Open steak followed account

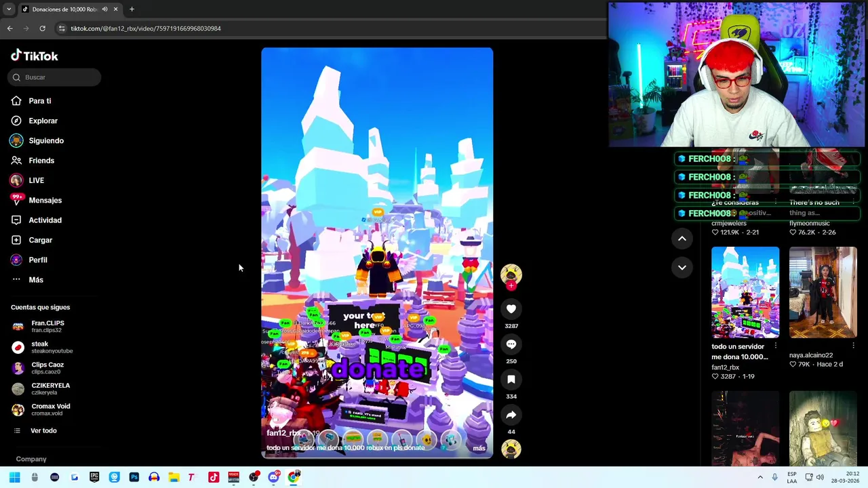tap(41, 347)
